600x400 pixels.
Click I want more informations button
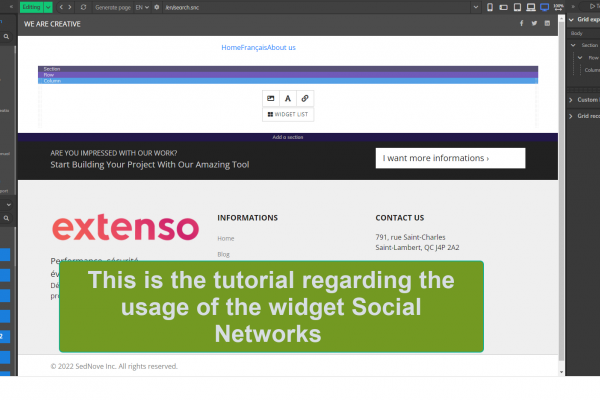(x=450, y=158)
